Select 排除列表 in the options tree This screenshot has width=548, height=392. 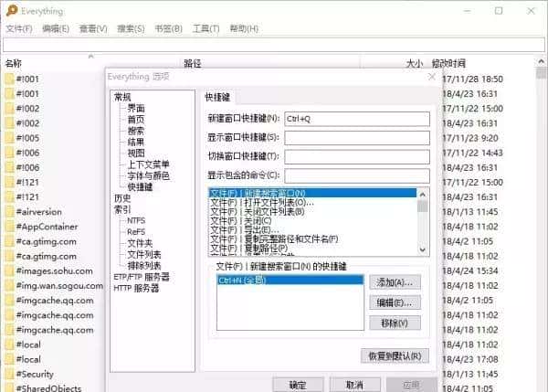tap(144, 265)
